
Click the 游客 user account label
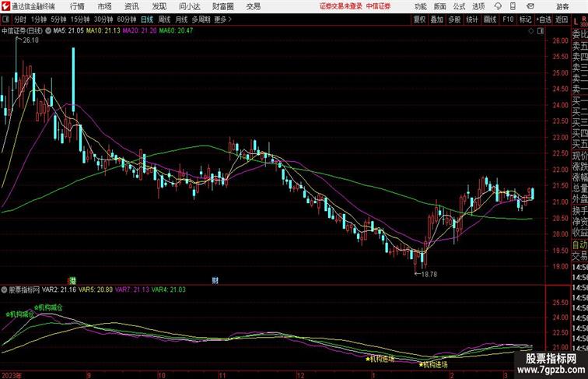[x=562, y=6]
